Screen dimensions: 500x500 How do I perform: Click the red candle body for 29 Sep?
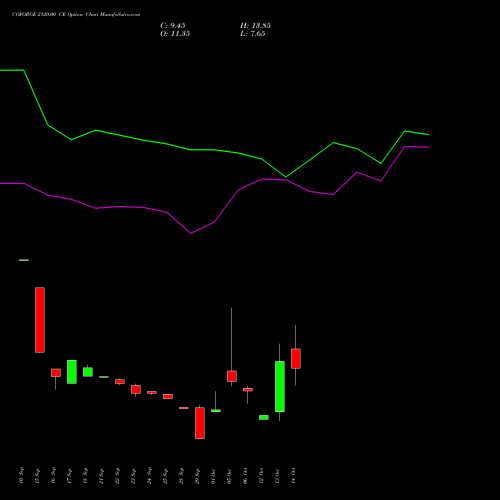(x=200, y=423)
